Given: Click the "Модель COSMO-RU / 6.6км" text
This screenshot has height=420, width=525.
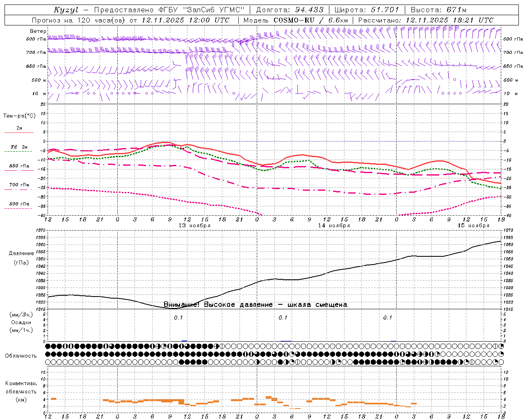Looking at the screenshot, I should click(296, 20).
